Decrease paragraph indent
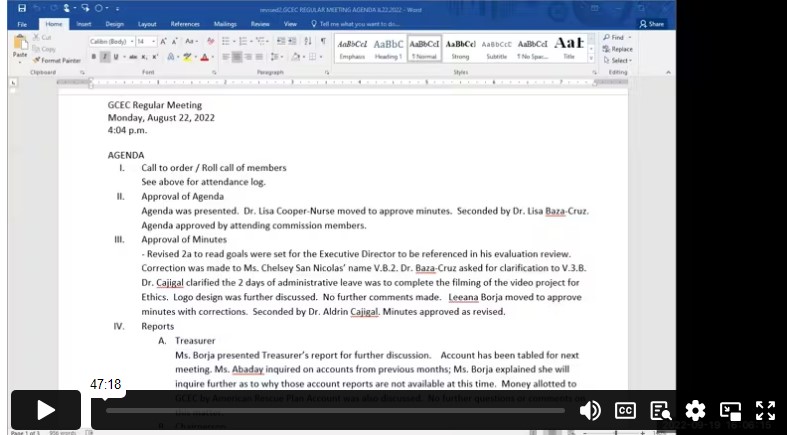 (x=281, y=42)
